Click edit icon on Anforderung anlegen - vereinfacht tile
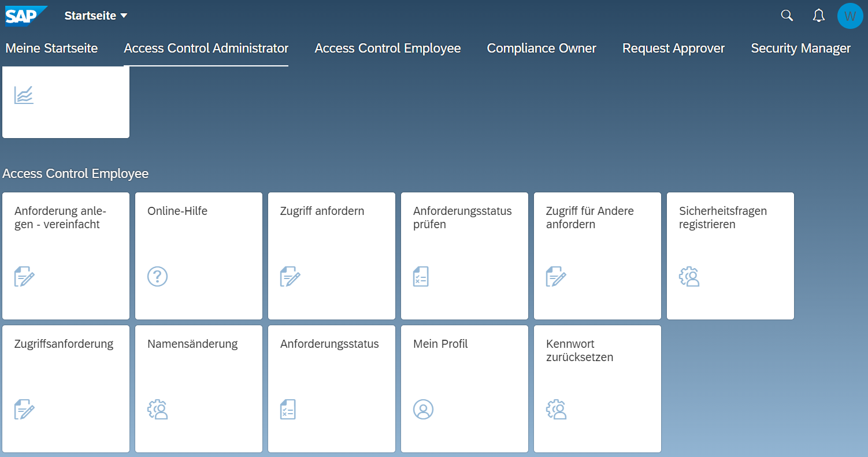The width and height of the screenshot is (868, 457). click(24, 277)
